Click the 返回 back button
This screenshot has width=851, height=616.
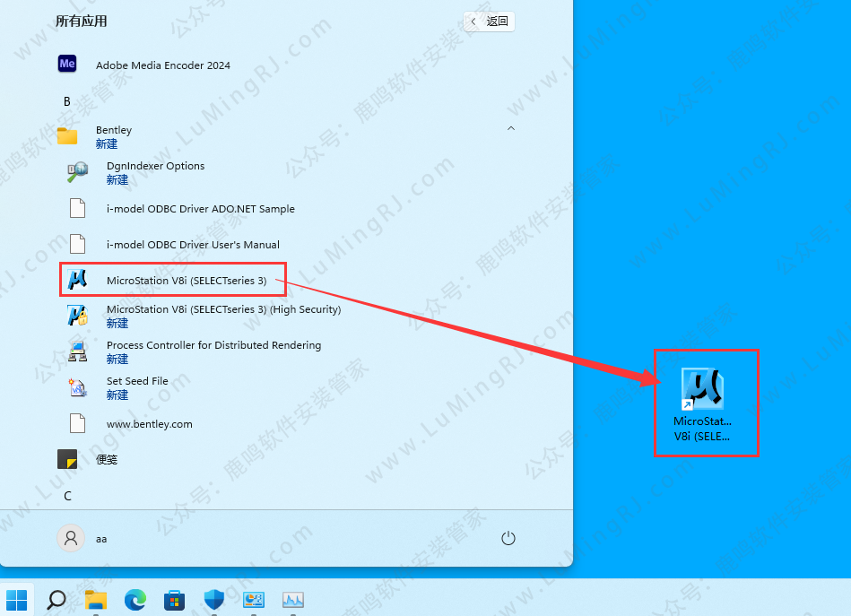(490, 22)
